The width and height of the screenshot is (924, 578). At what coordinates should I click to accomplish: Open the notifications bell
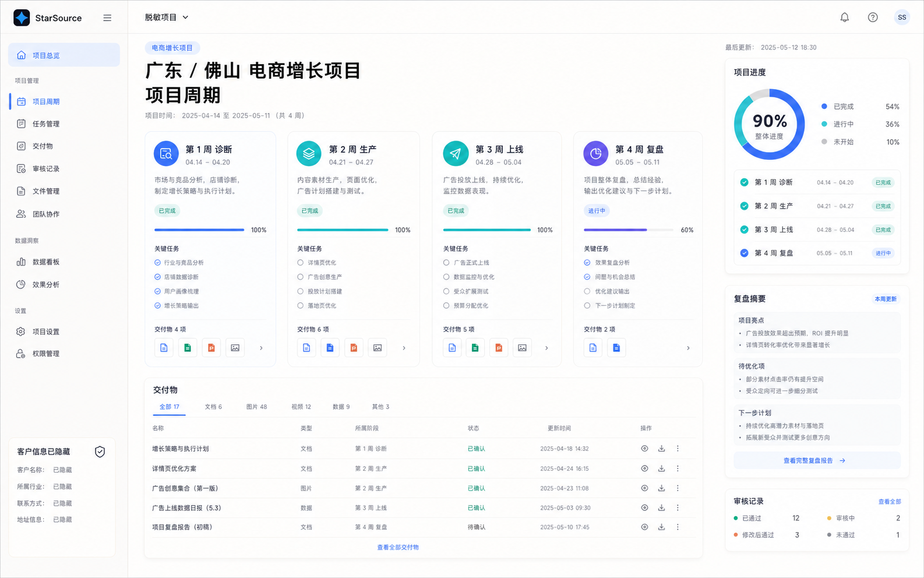click(844, 17)
